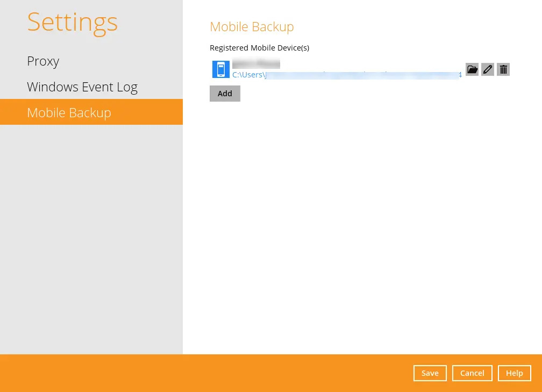Click the Settings page heading
Image resolution: width=542 pixels, height=392 pixels.
pos(72,22)
